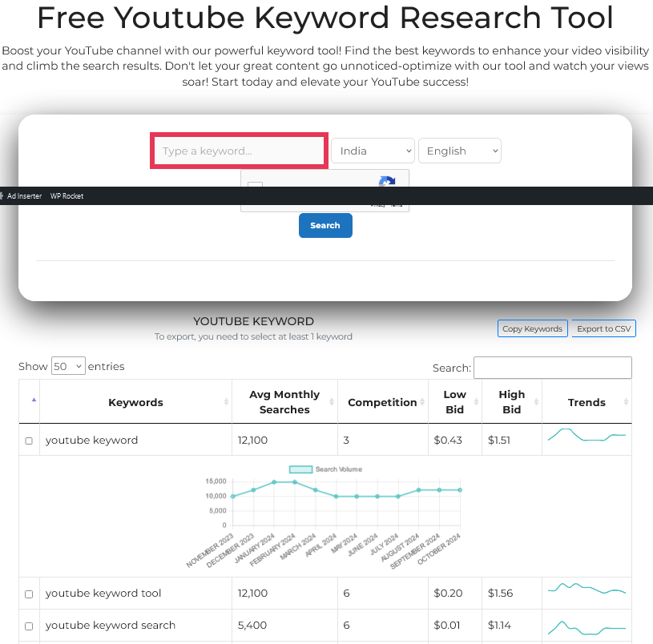Click the 'youtube keyword tool' trend sparkline
Viewport: 653px width, 644px height.
(586, 588)
